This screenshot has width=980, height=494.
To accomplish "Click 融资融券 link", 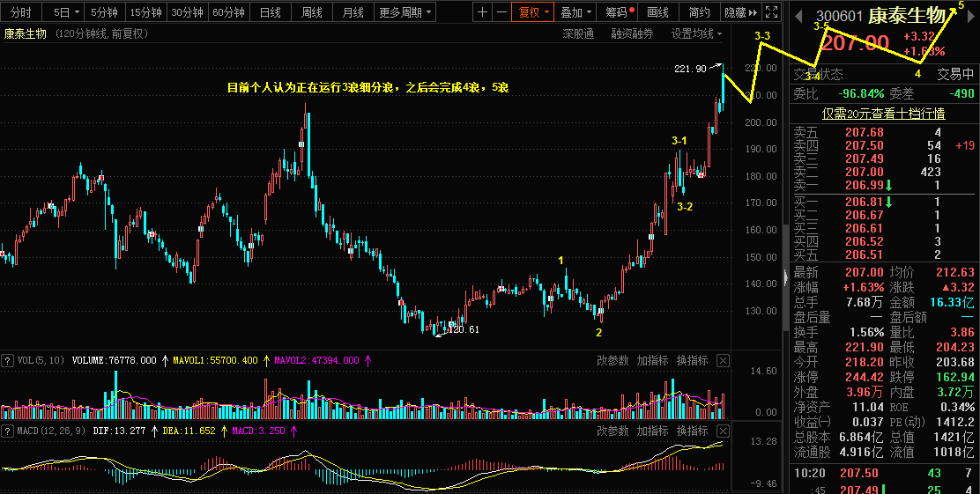I will tap(632, 33).
